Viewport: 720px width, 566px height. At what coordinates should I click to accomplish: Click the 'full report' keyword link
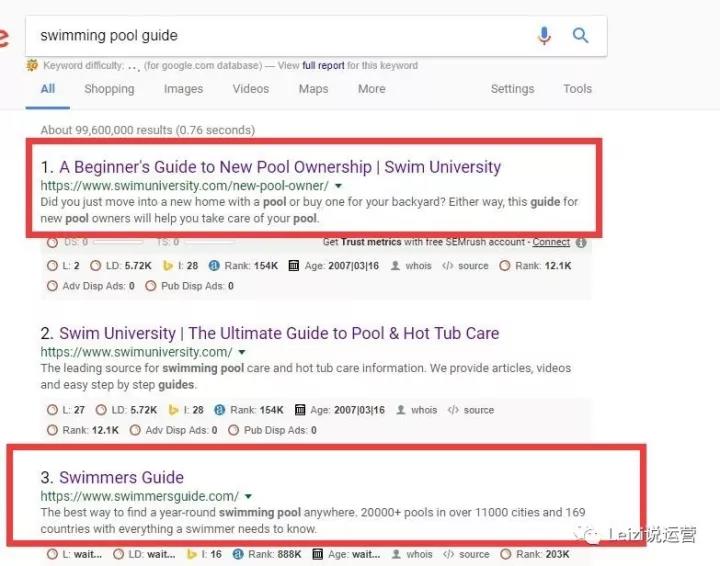click(323, 65)
